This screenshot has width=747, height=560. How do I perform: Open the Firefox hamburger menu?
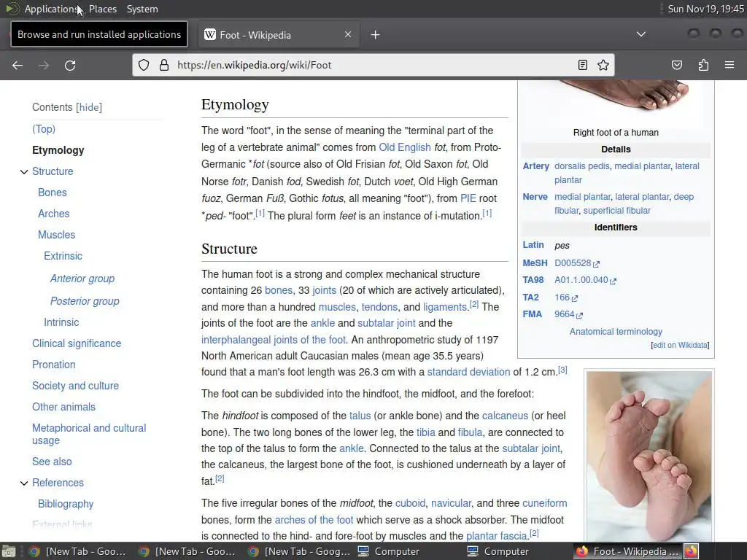click(729, 65)
